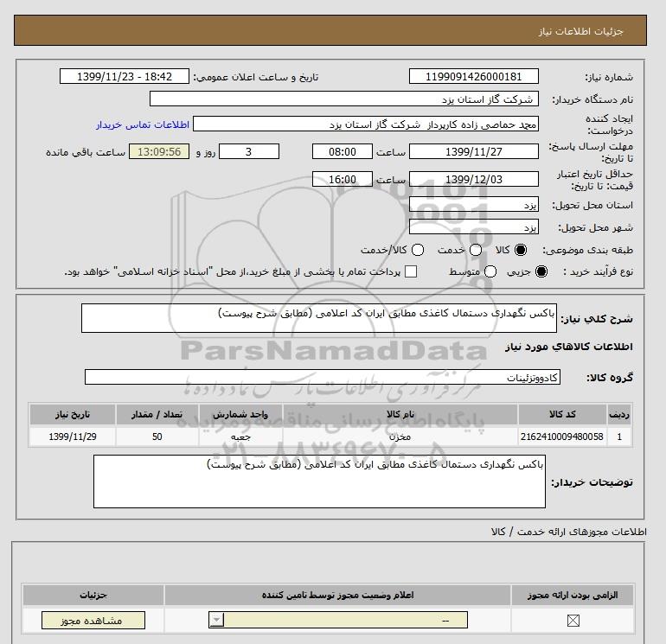The width and height of the screenshot is (666, 644).
Task: Click the remaining days field showing 3
Action: pos(249,151)
